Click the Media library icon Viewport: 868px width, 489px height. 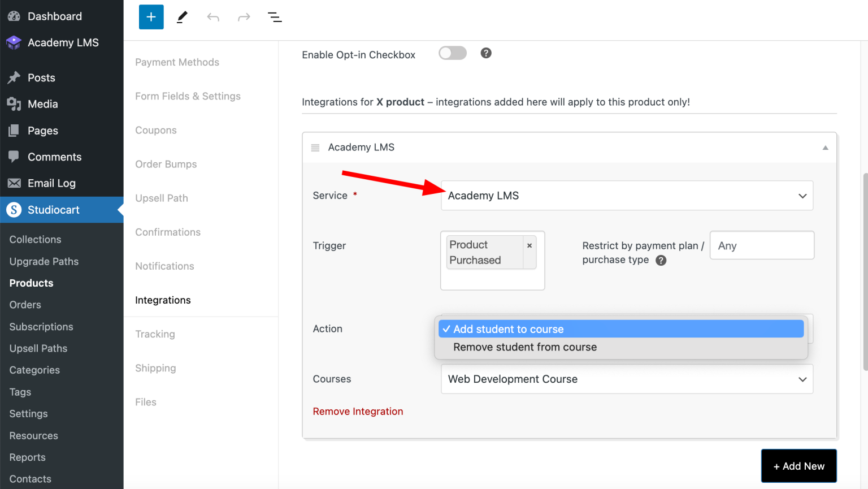tap(14, 104)
